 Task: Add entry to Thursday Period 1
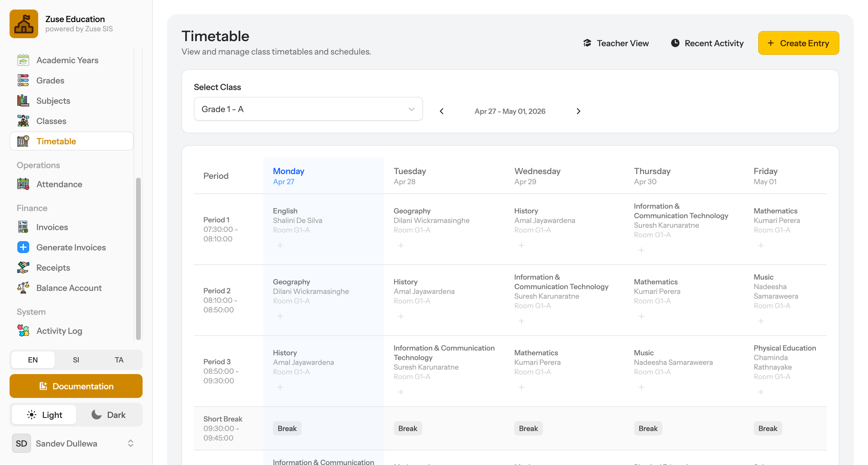tap(641, 250)
